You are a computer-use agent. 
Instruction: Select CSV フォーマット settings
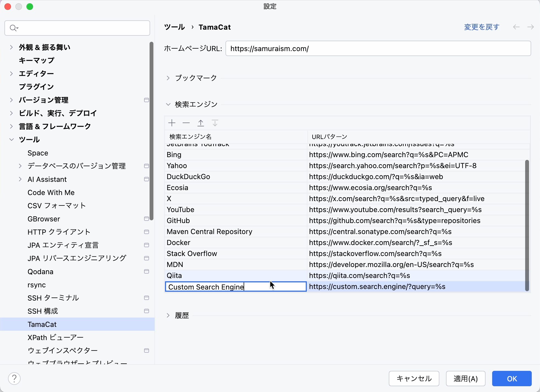[x=57, y=205]
